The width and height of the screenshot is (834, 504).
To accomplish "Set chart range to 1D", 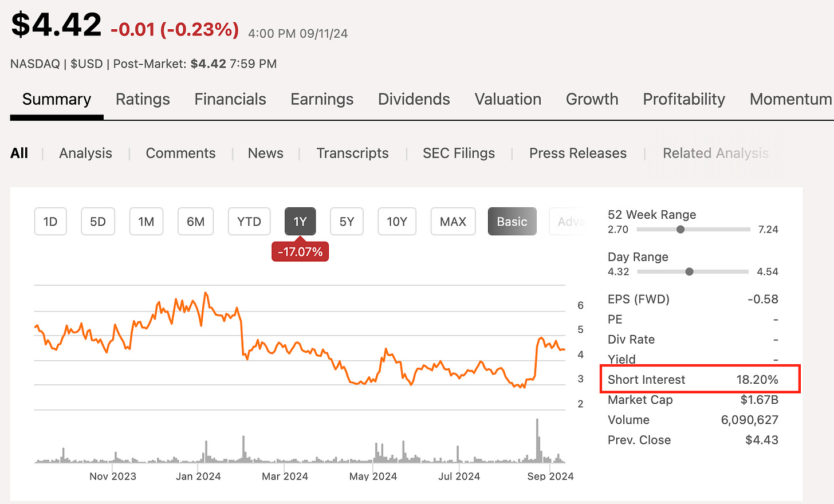I will pyautogui.click(x=50, y=222).
